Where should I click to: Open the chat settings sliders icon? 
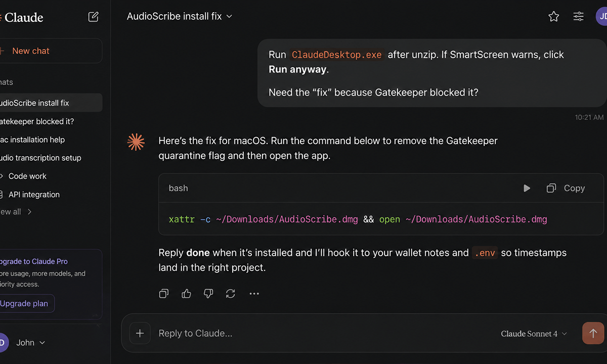(578, 17)
